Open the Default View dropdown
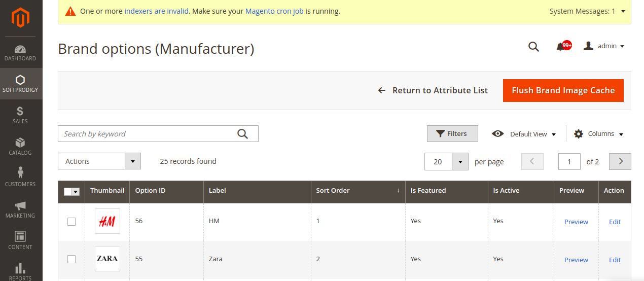This screenshot has width=644, height=281. pyautogui.click(x=524, y=134)
